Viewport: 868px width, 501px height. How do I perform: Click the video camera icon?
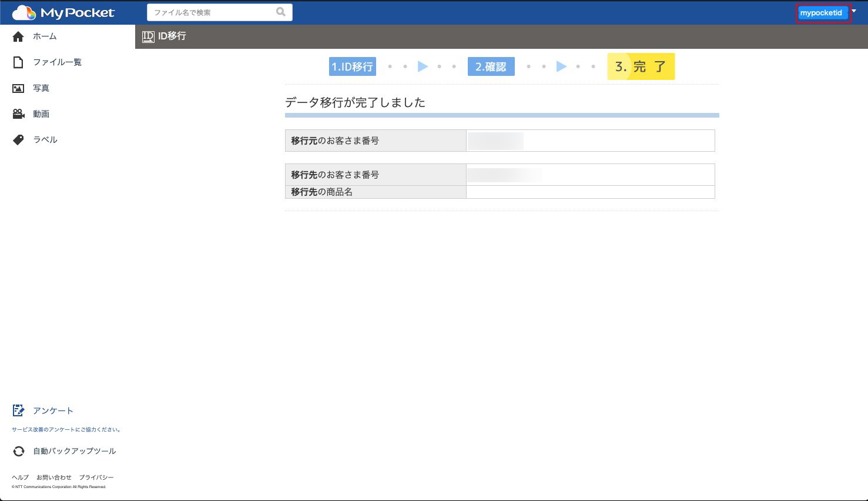click(x=18, y=114)
